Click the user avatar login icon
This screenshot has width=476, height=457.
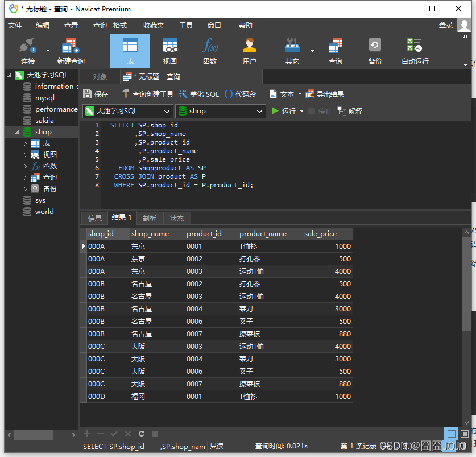[x=464, y=25]
